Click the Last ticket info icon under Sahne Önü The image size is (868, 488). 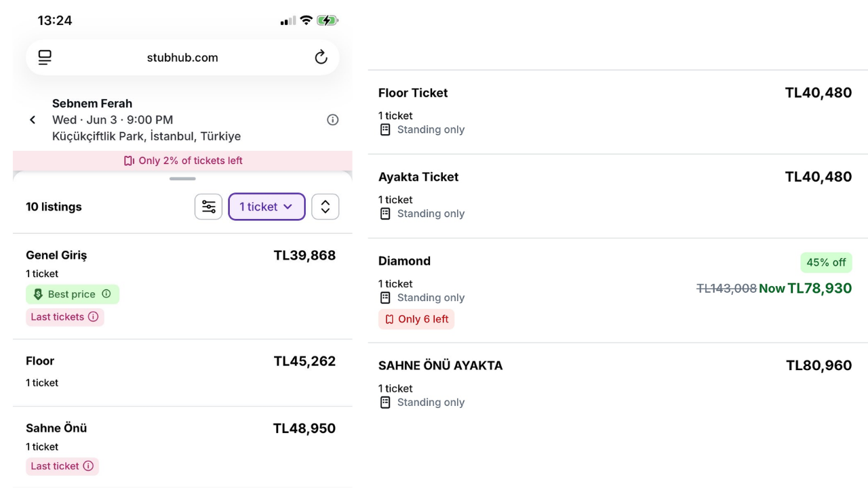tap(88, 466)
